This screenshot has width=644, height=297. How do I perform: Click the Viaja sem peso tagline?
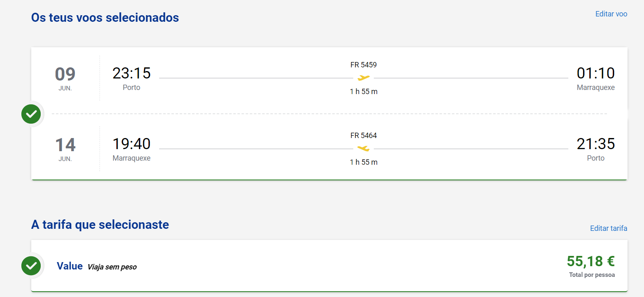(x=112, y=267)
